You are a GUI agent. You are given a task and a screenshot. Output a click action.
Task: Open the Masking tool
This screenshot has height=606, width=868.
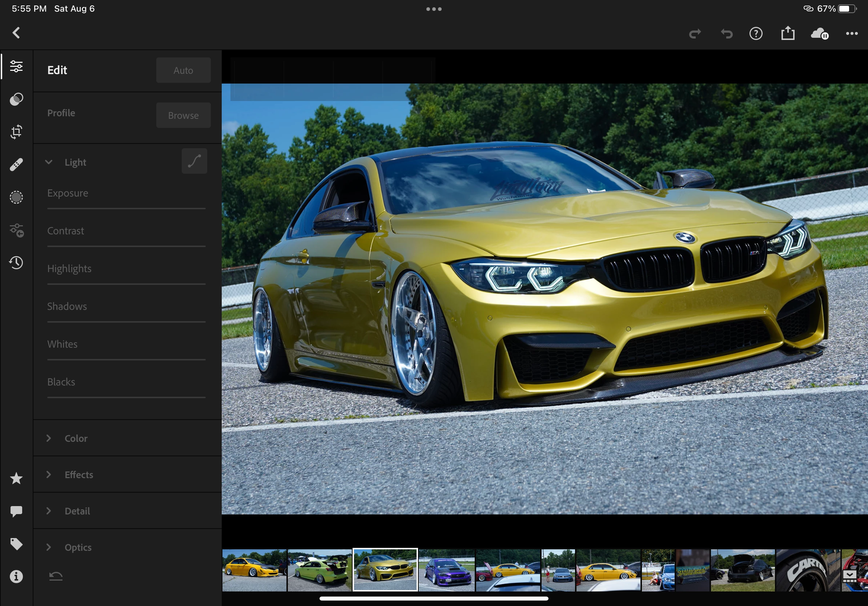pos(16,197)
